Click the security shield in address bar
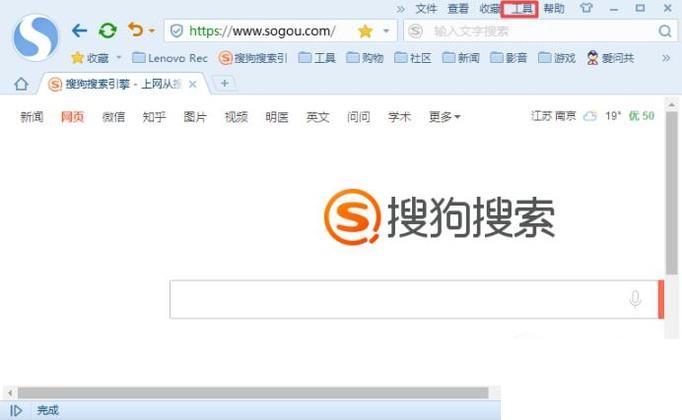This screenshot has width=682, height=420. pyautogui.click(x=176, y=31)
